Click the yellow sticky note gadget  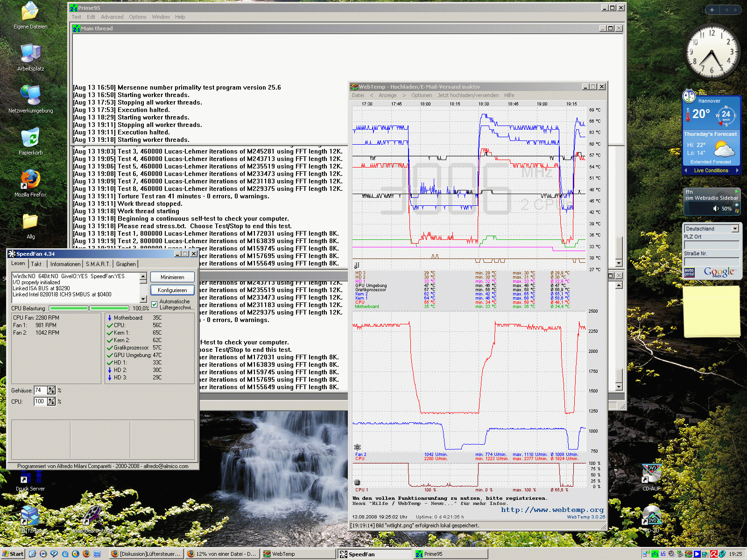pyautogui.click(x=711, y=311)
